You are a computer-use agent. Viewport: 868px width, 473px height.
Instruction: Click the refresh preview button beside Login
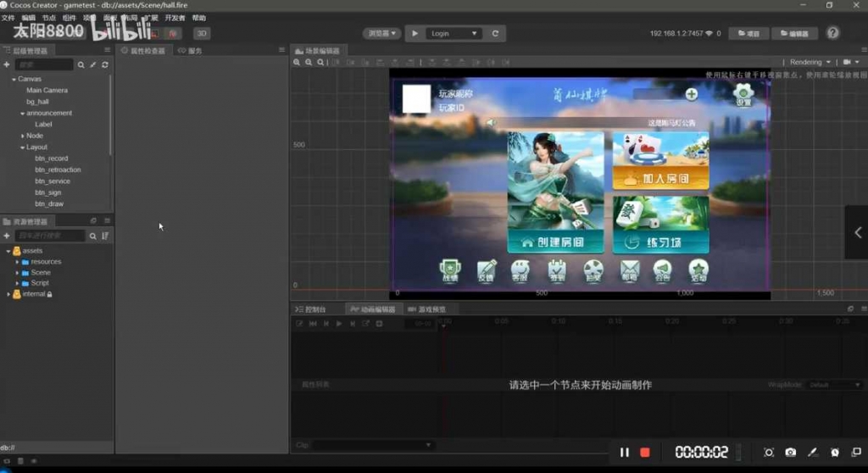coord(495,33)
